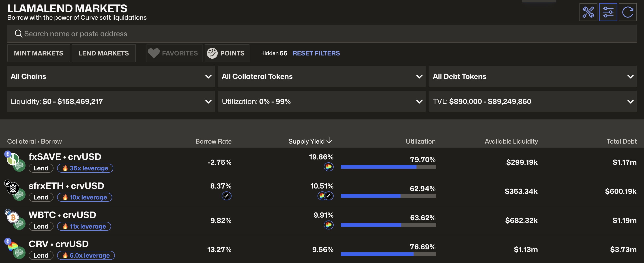Screen dimensions: 644x263
Task: Click the Lend button on the CRV row
Action: tap(41, 255)
